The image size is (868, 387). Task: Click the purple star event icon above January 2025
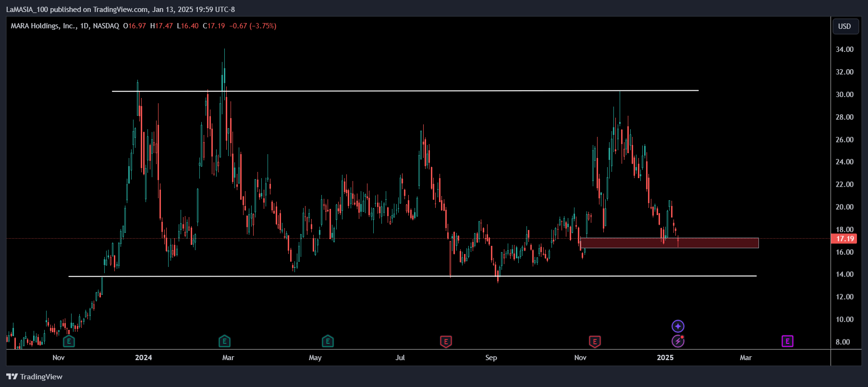(x=678, y=327)
